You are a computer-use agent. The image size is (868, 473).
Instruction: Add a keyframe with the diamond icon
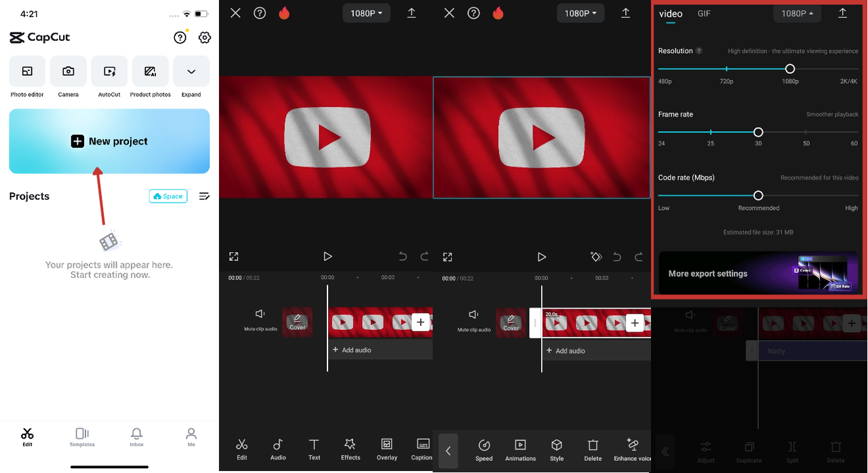coord(596,257)
